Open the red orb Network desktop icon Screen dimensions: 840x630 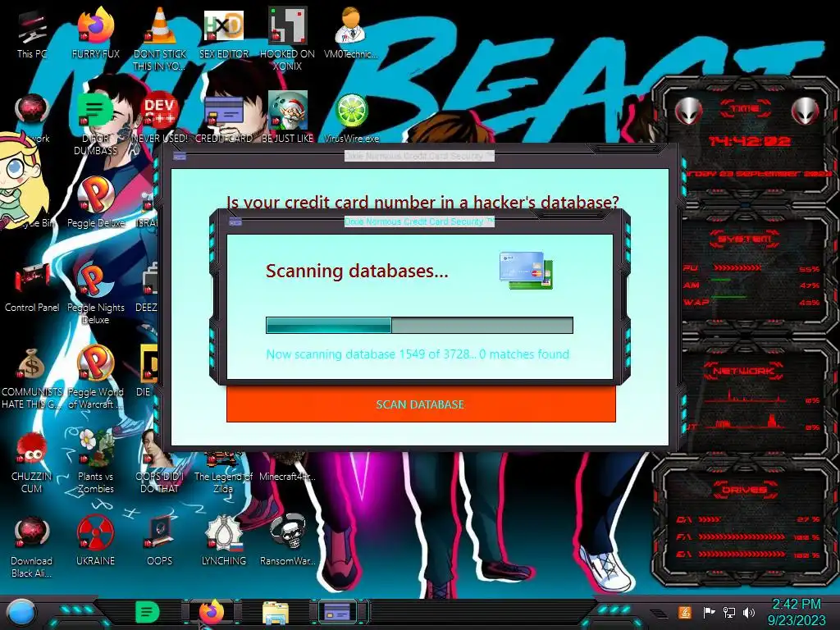click(x=32, y=118)
